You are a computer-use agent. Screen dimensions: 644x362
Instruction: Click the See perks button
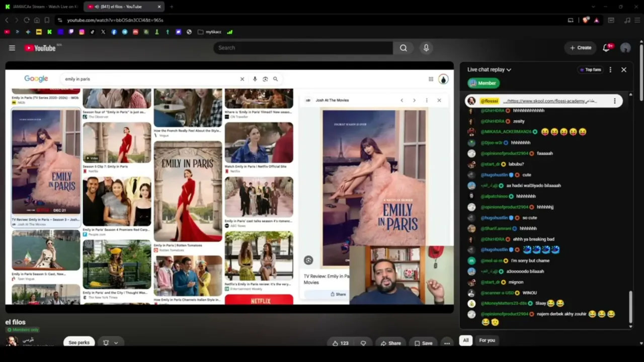(79, 342)
